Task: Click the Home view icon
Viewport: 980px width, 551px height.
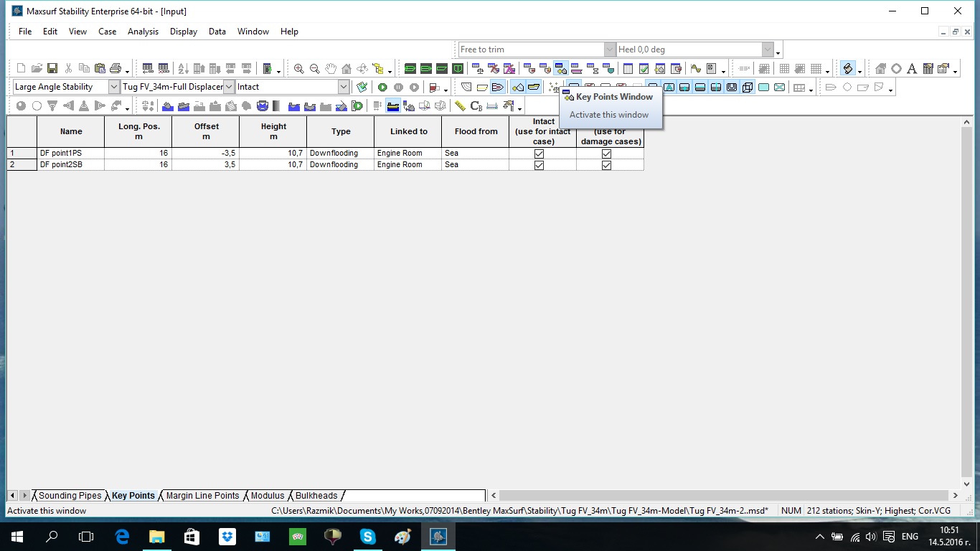Action: pyautogui.click(x=347, y=69)
